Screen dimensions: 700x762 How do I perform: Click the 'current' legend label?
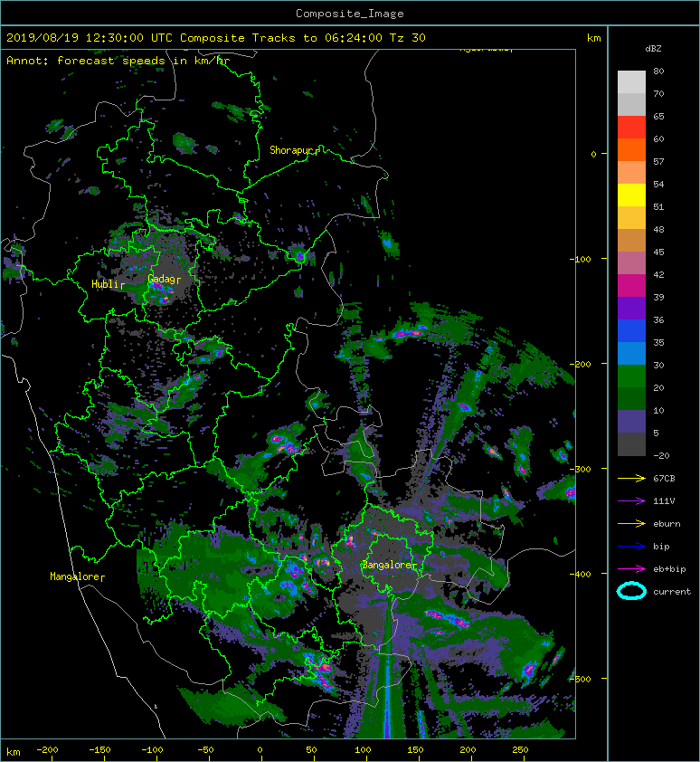(672, 592)
